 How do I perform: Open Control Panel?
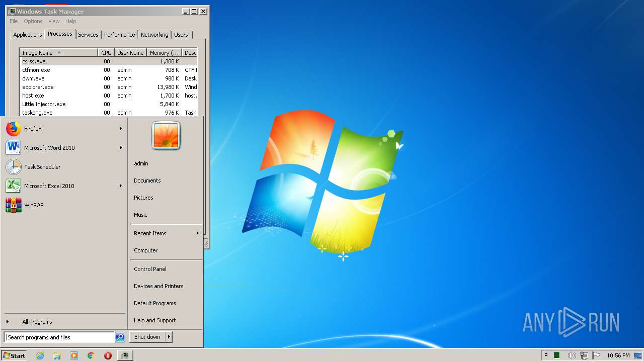(150, 269)
